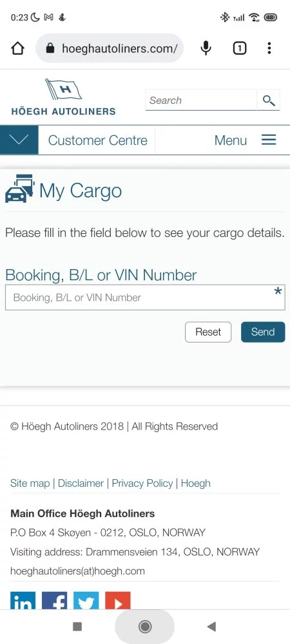The image size is (290, 644).
Task: Open Höegh's YouTube channel icon
Action: pyautogui.click(x=118, y=600)
